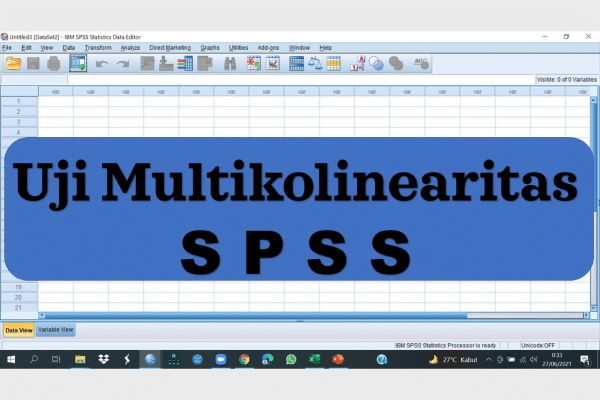
Task: Click the Undo arrow icon
Action: [102, 64]
